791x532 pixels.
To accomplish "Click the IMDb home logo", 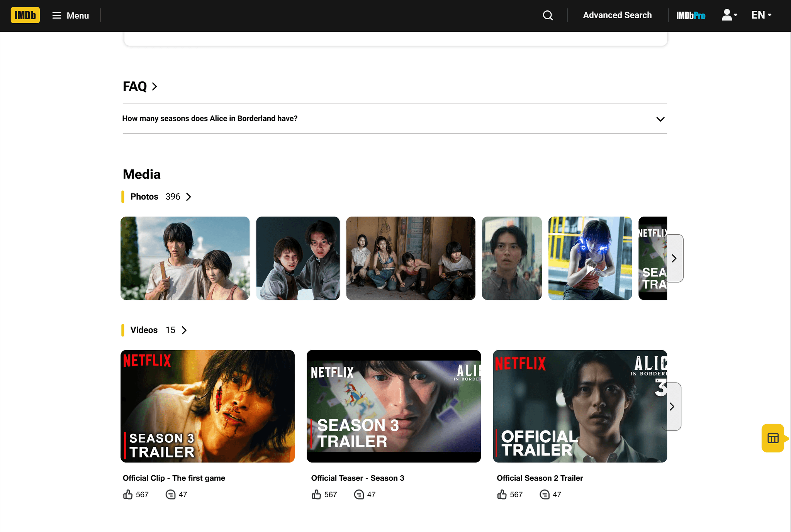I will point(25,15).
